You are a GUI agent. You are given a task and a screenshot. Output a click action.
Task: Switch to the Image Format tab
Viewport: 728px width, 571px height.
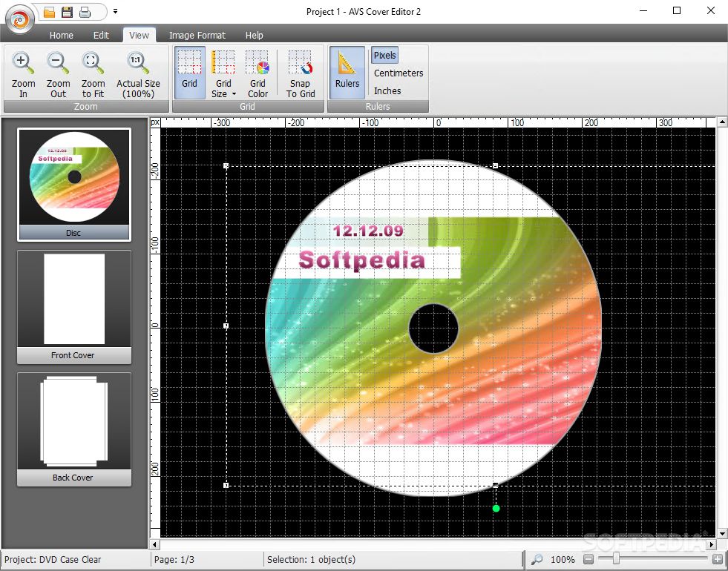[197, 35]
